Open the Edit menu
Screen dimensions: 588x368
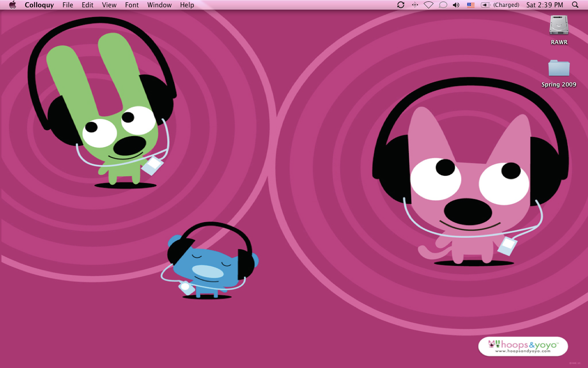tap(87, 5)
